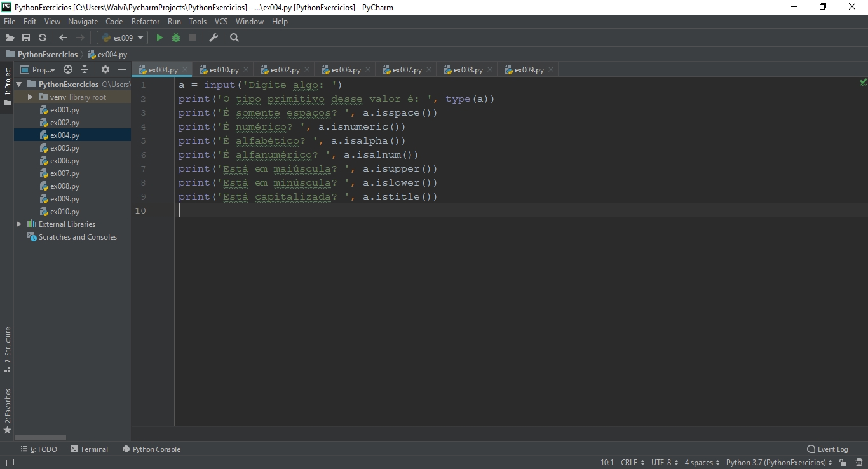
Task: Select ex010.py in project tree
Action: coord(65,212)
